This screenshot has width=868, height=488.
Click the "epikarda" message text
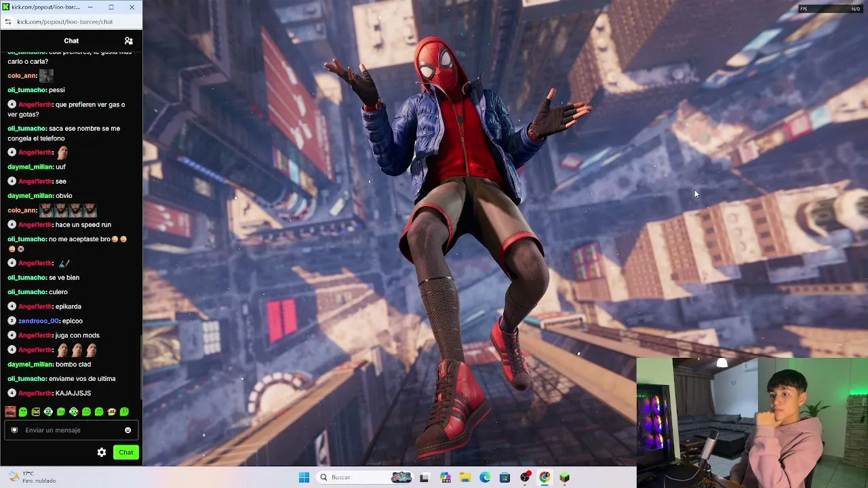tap(68, 306)
